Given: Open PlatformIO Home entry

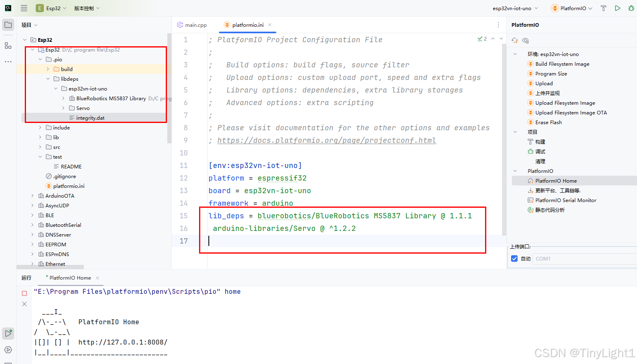Looking at the screenshot, I should point(556,181).
